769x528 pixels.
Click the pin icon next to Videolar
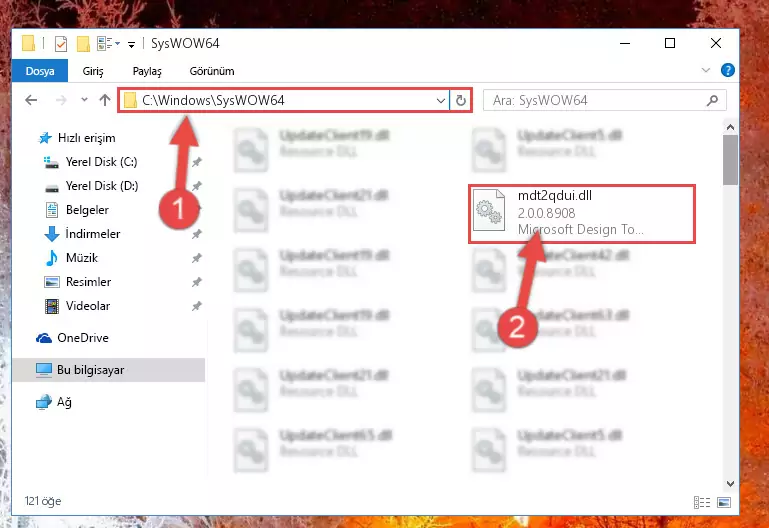click(197, 306)
